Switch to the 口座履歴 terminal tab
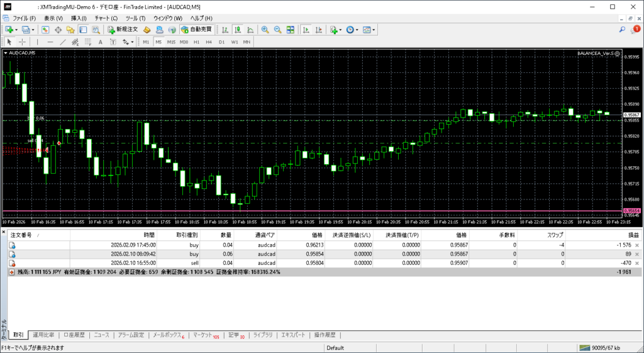This screenshot has height=353, width=644. pos(74,335)
